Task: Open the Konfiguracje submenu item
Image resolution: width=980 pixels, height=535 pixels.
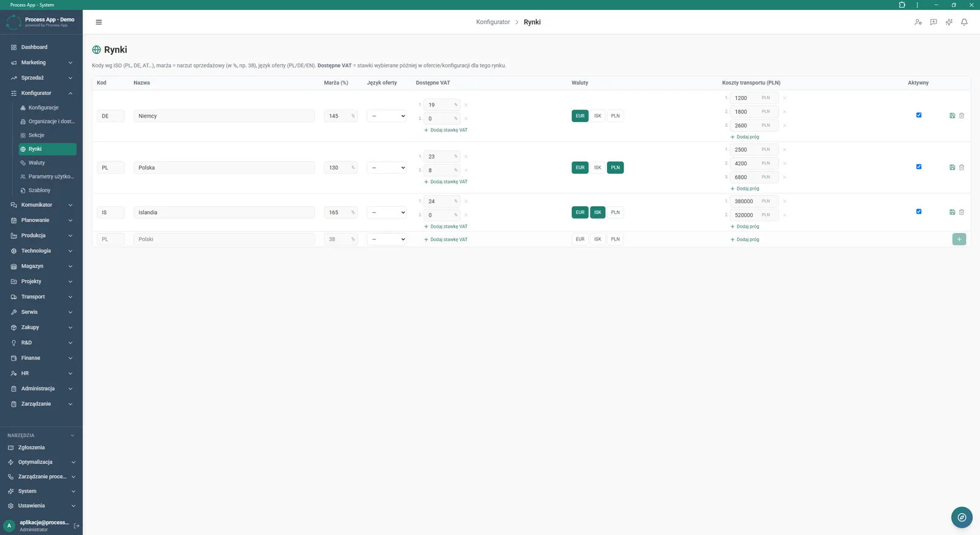Action: pyautogui.click(x=47, y=108)
